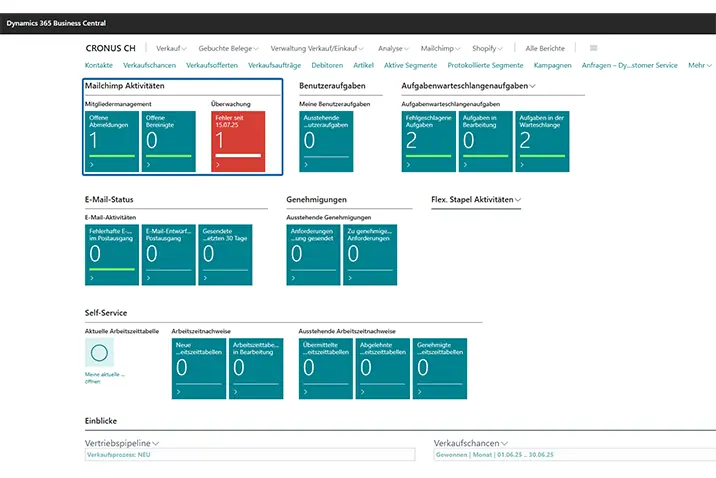Go to Kontakte
Viewport: 716px width, 478px height.
99,65
